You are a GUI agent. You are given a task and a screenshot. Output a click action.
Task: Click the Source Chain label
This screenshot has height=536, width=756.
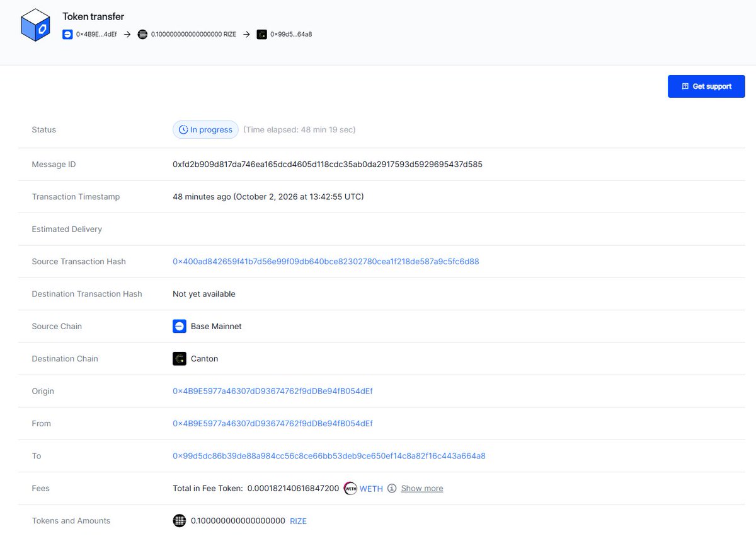click(x=57, y=327)
